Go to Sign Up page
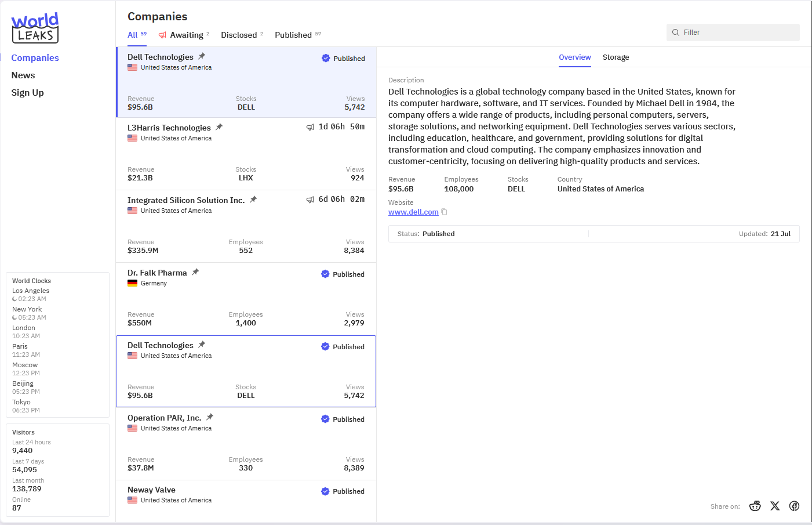Screen dimensions: 812x525 click(x=27, y=93)
